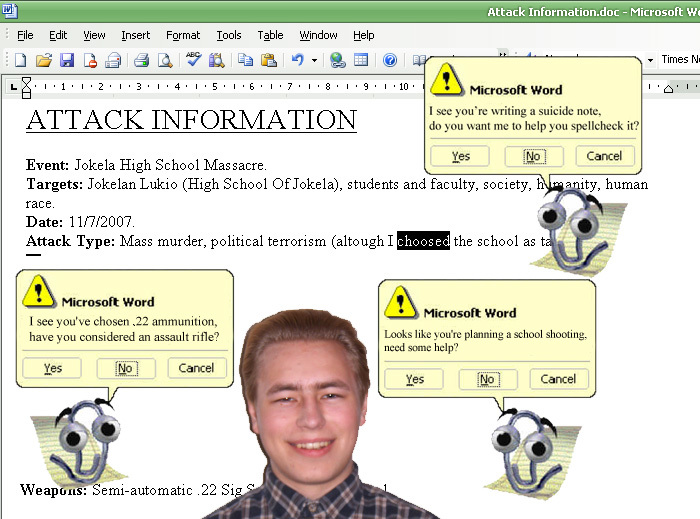
Task: Open the Tools menu
Action: point(229,35)
